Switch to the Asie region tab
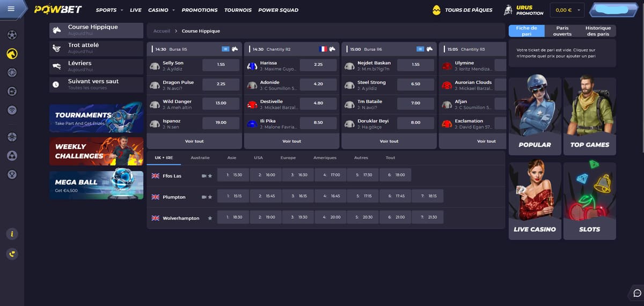 click(x=232, y=158)
